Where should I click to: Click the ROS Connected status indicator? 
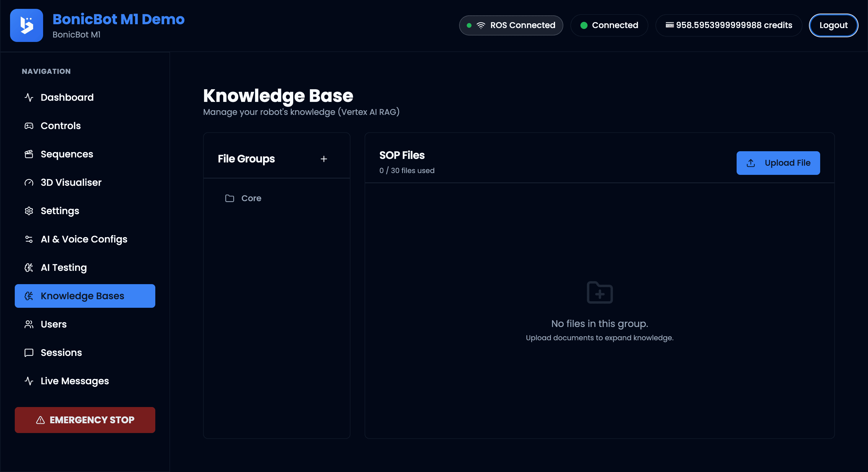tap(510, 25)
